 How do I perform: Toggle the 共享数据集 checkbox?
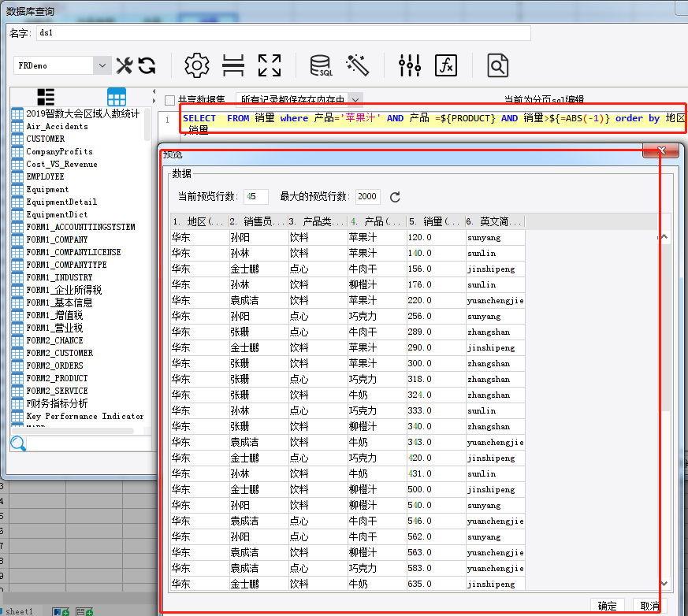[x=169, y=100]
